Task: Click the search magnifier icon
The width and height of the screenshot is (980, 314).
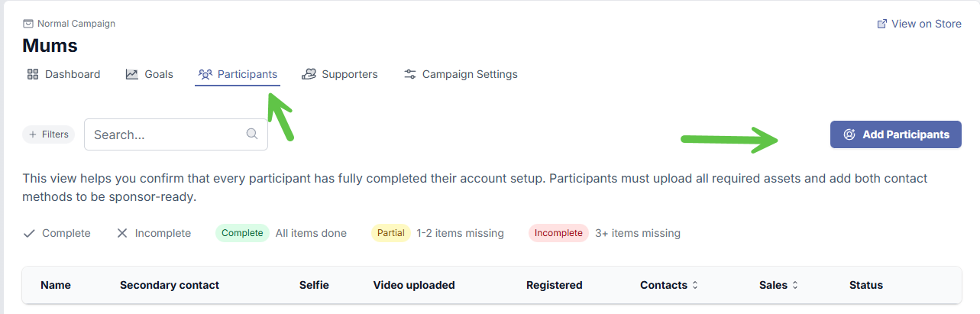Action: pos(252,134)
